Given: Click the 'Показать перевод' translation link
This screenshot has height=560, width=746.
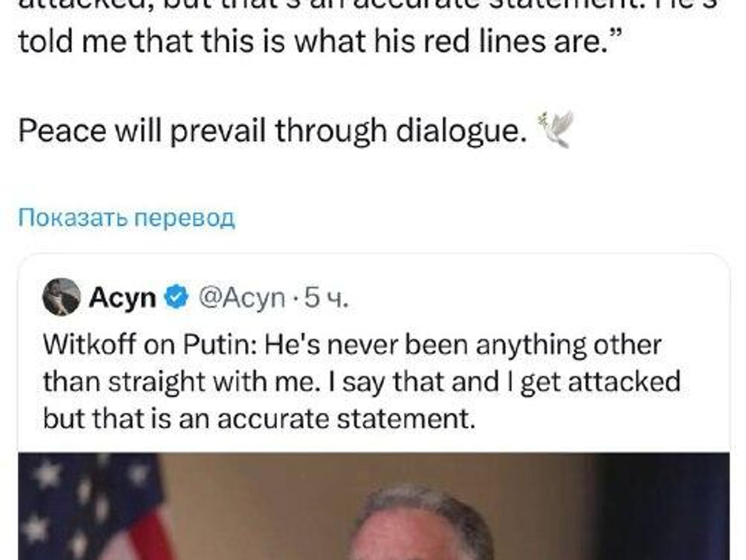Looking at the screenshot, I should point(127,218).
